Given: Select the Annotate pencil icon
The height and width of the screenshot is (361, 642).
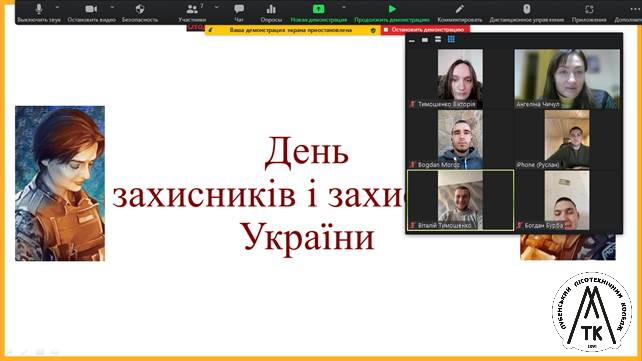Looking at the screenshot, I should point(459,12).
